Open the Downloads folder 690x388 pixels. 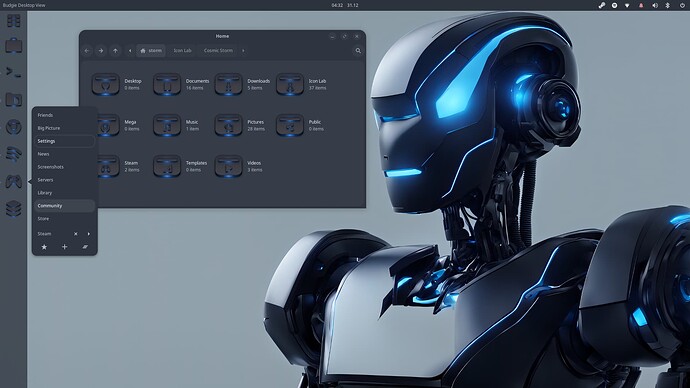click(228, 84)
